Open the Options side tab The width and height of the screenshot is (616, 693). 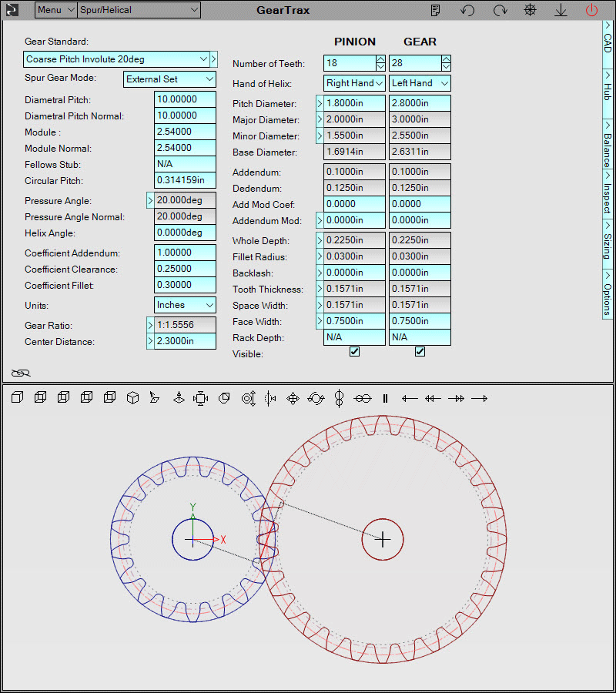click(608, 294)
